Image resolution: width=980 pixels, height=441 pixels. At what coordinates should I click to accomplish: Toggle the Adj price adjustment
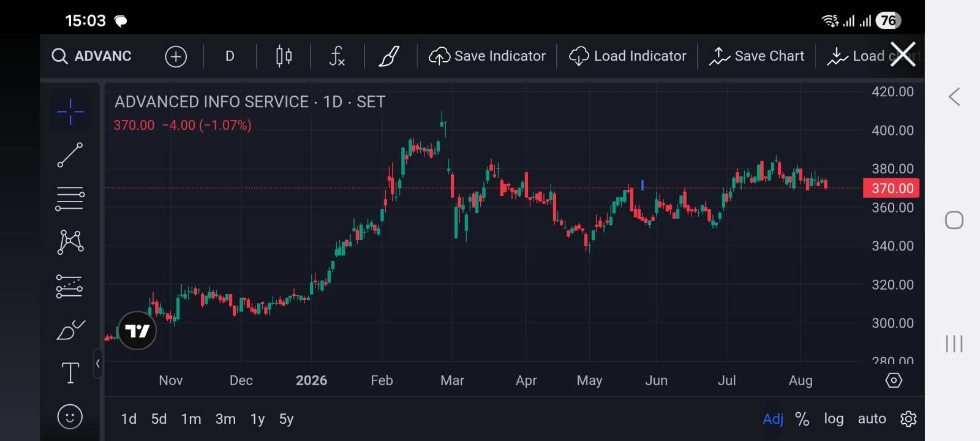[773, 419]
